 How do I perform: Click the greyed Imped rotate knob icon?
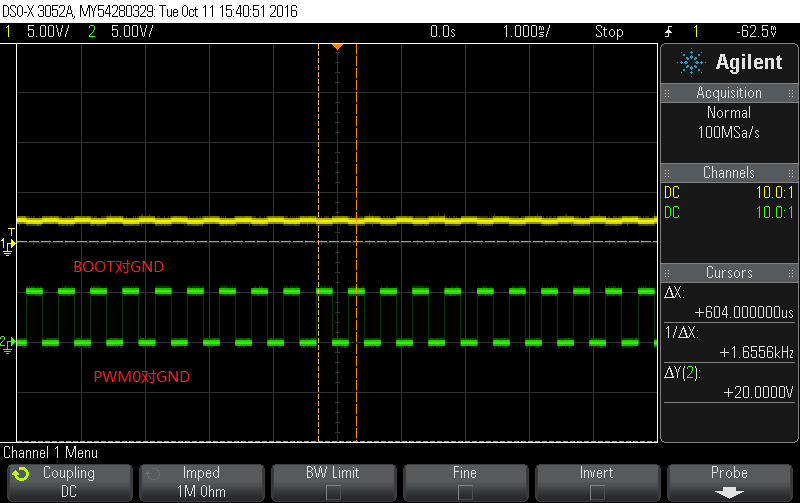click(x=153, y=474)
